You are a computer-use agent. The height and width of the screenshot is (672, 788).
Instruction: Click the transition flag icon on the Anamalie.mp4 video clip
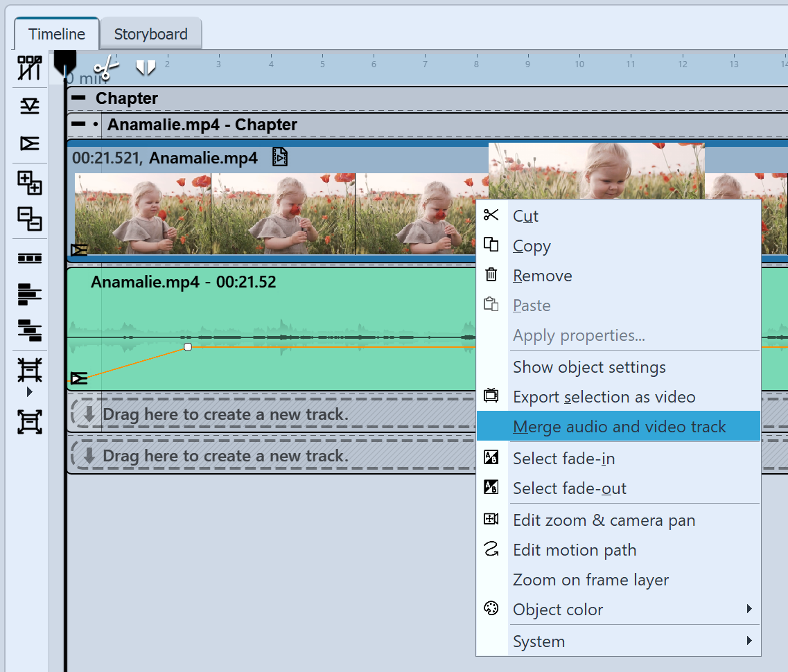point(78,249)
